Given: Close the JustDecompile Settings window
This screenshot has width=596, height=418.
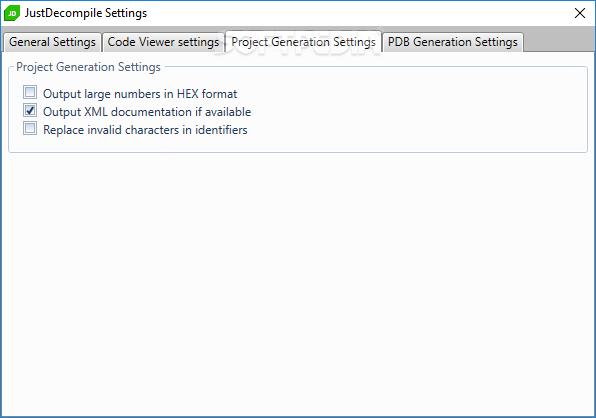Looking at the screenshot, I should coord(580,13).
